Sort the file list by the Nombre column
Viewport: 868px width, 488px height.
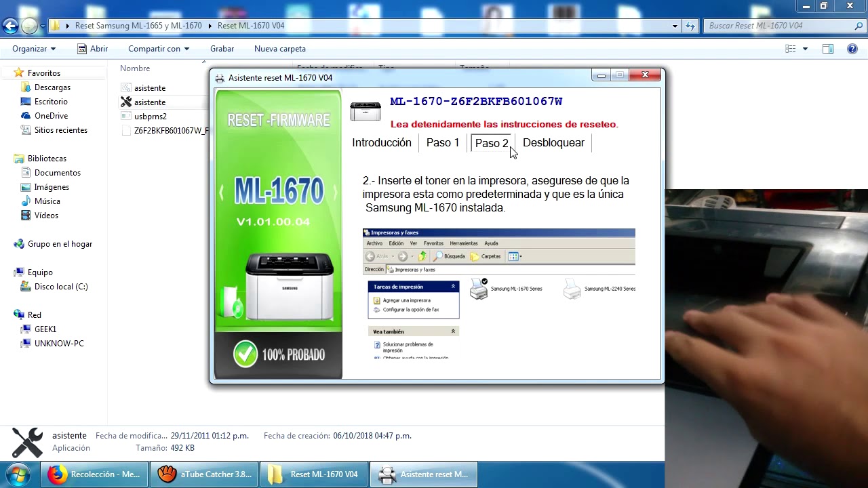[135, 68]
